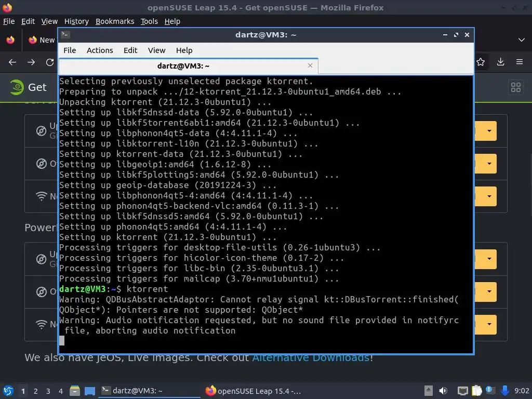Click the terminal window's title bar icon

65,35
